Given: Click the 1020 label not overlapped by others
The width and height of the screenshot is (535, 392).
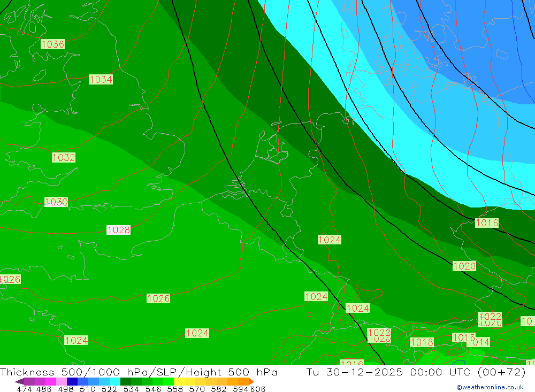Looking at the screenshot, I should 464,266.
